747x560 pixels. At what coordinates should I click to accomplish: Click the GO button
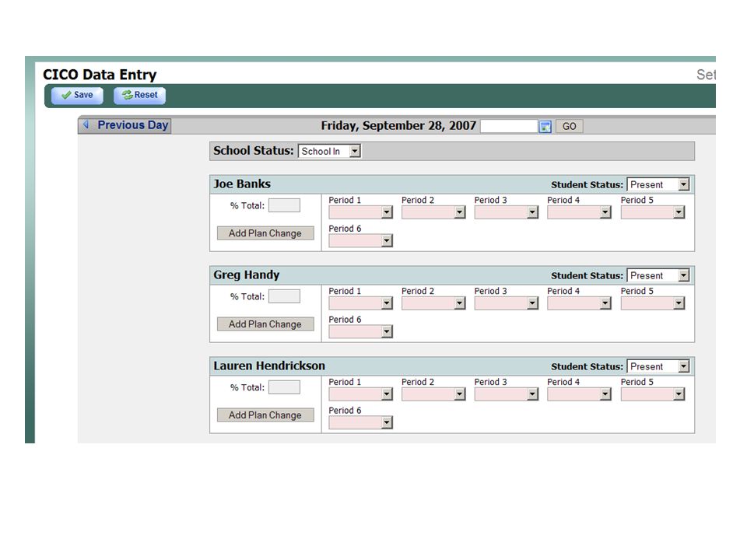pos(569,126)
